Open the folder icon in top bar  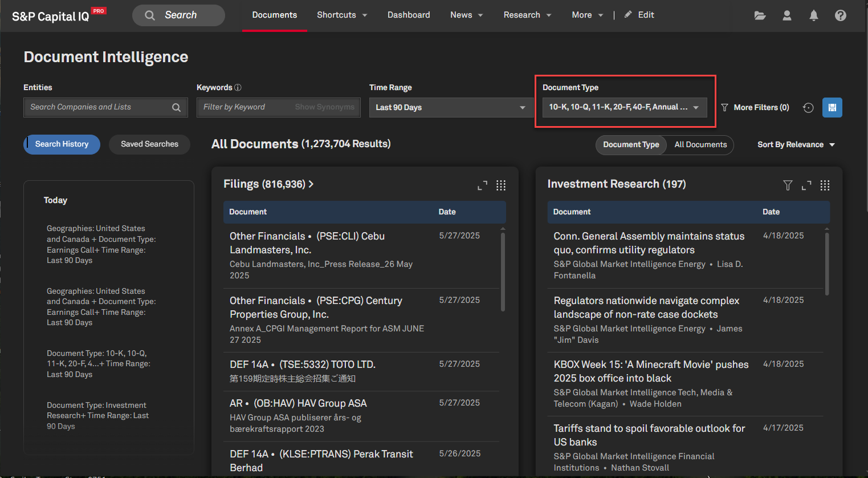760,15
